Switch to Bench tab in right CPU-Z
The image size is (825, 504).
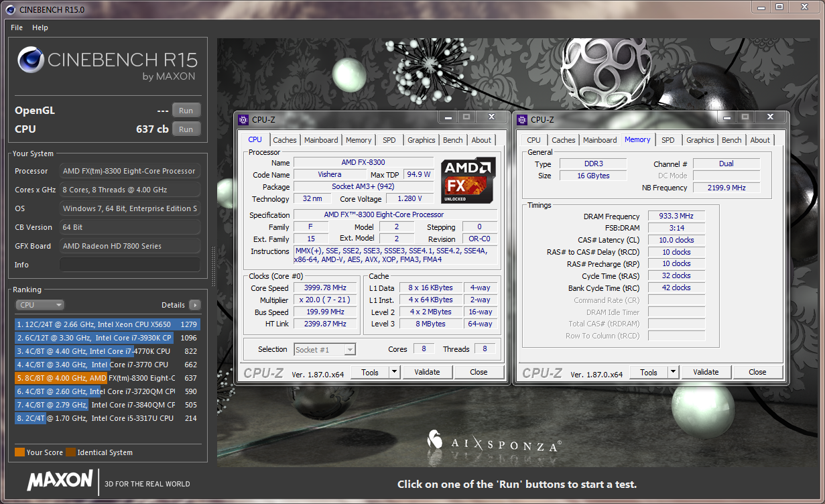(x=732, y=140)
